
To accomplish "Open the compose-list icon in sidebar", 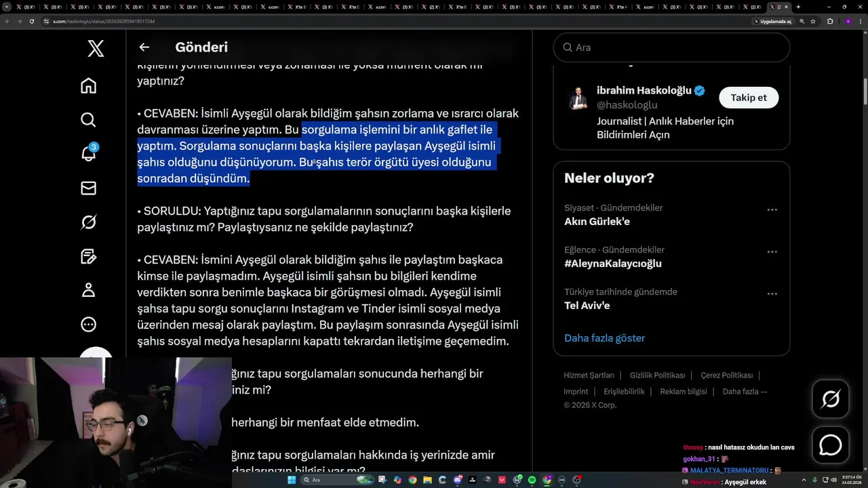I will click(88, 256).
